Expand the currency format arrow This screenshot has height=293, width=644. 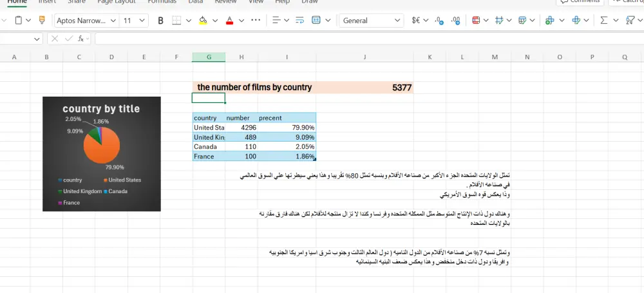tap(426, 20)
